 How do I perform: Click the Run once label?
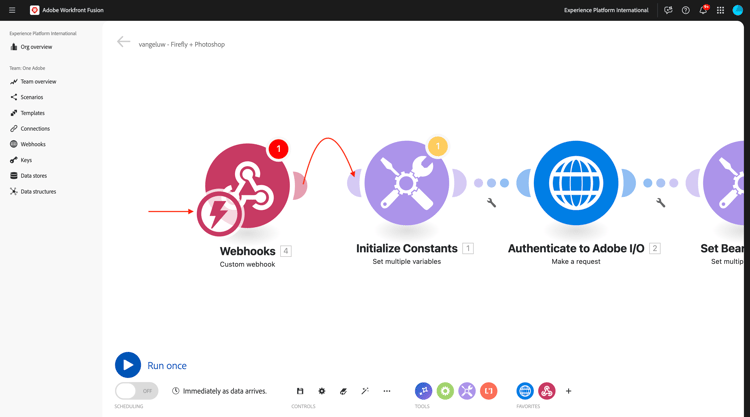coord(167,366)
